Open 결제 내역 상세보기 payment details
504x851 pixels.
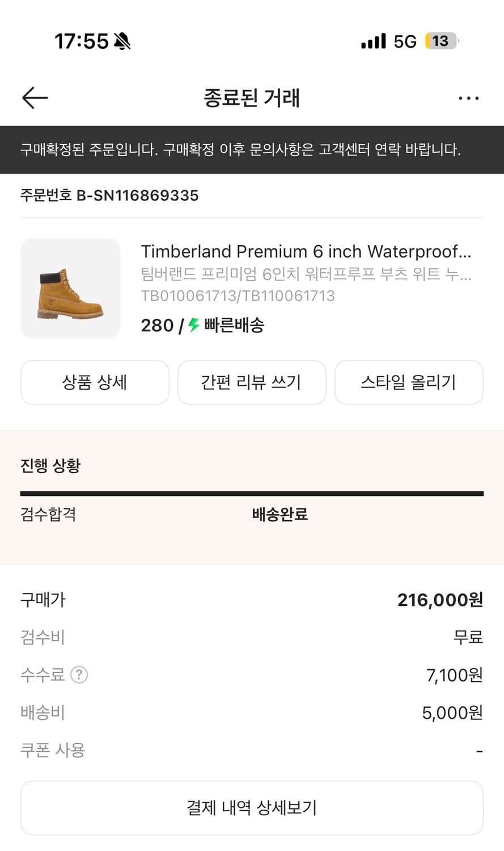[252, 807]
